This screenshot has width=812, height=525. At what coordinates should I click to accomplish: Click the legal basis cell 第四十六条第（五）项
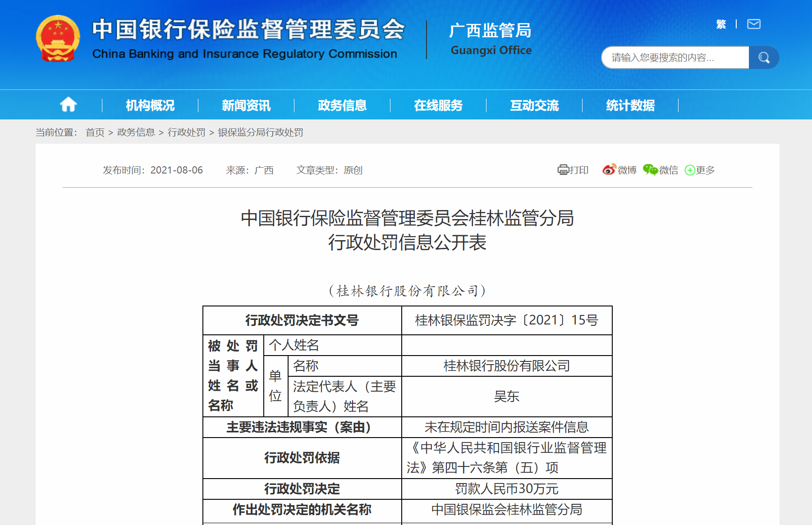[507, 458]
